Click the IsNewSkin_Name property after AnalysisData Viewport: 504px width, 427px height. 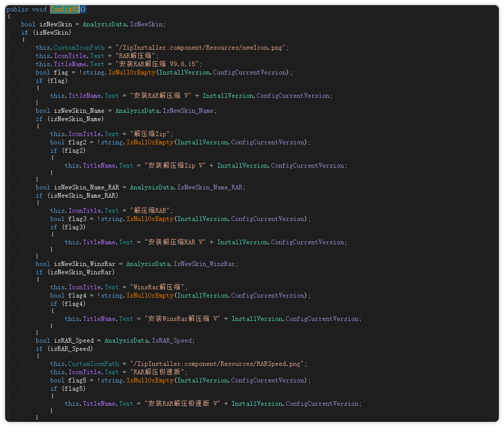pyautogui.click(x=189, y=111)
